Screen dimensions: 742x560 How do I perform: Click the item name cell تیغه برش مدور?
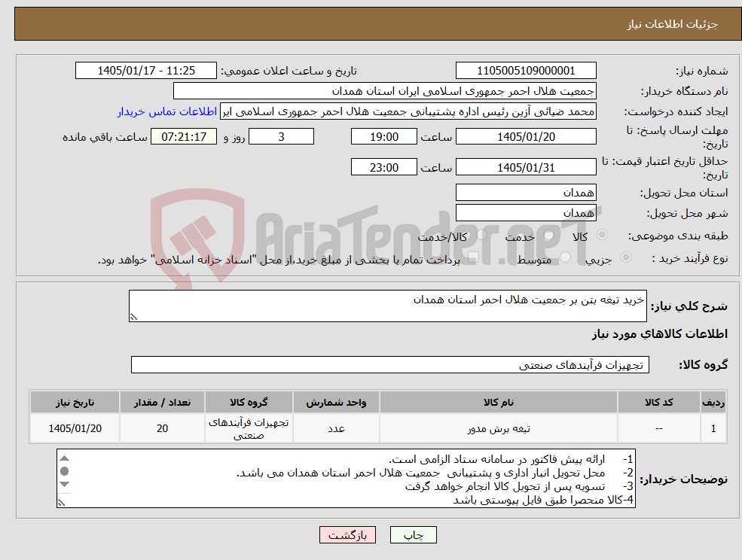point(498,428)
